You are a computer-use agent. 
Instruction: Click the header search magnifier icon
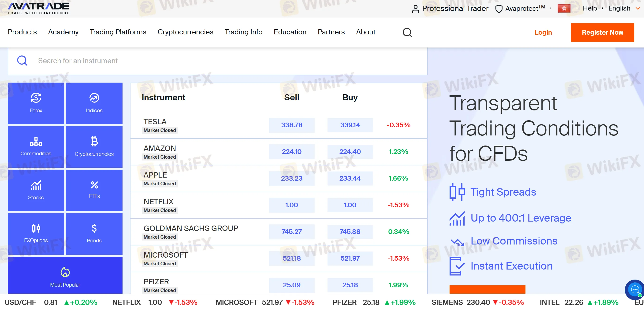[x=407, y=33]
